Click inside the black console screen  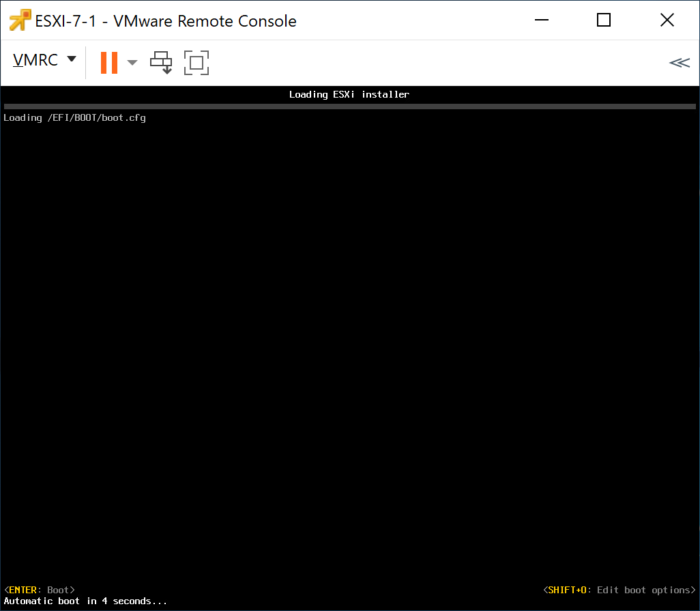(349, 341)
